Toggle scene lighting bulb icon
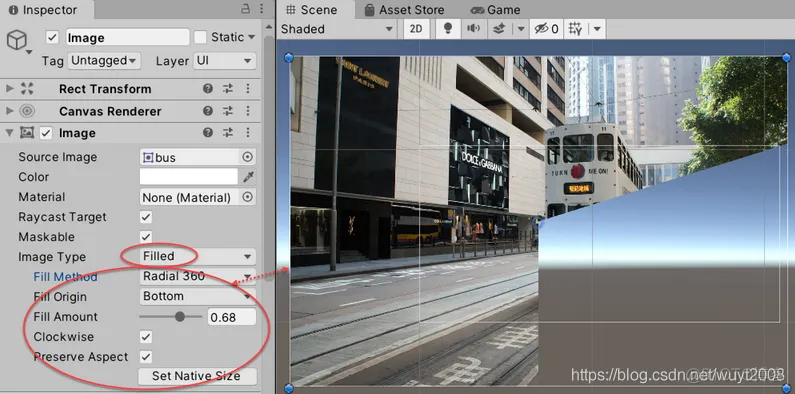Screen dimensions: 795x394 click(x=448, y=29)
